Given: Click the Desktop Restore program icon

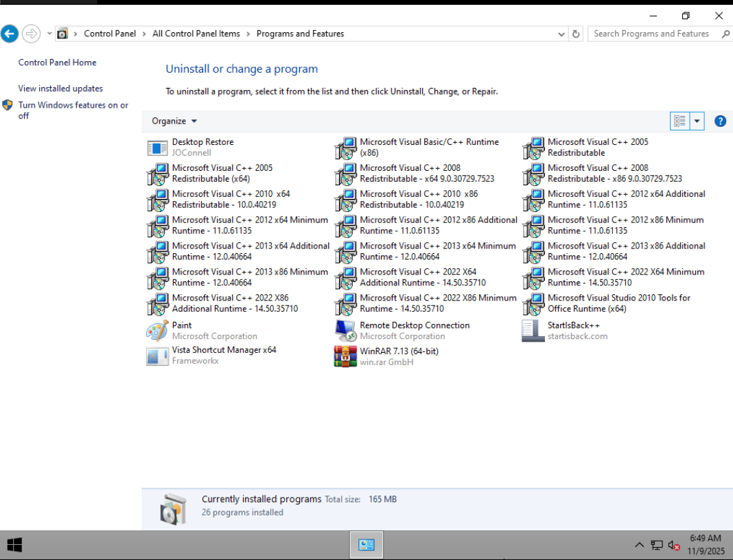Looking at the screenshot, I should (157, 148).
